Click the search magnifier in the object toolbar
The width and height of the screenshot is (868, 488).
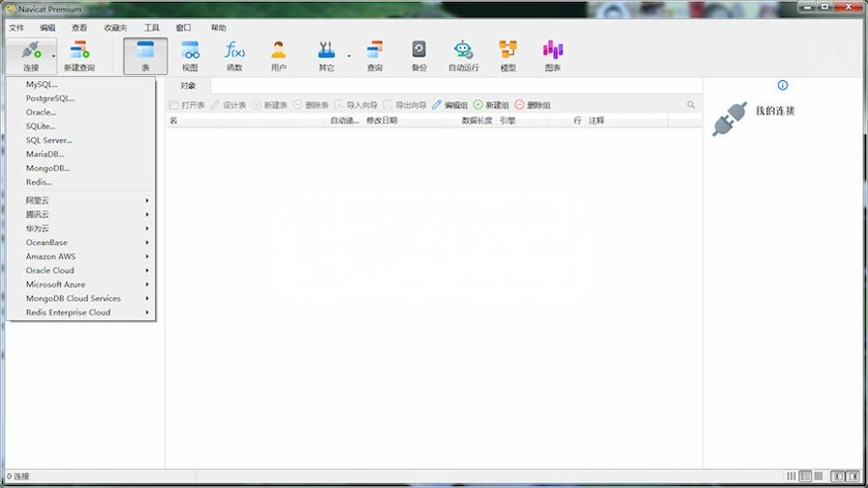[691, 104]
